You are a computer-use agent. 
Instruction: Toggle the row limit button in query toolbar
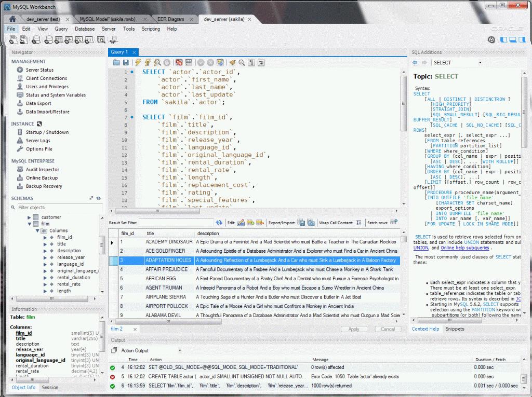[x=189, y=62]
